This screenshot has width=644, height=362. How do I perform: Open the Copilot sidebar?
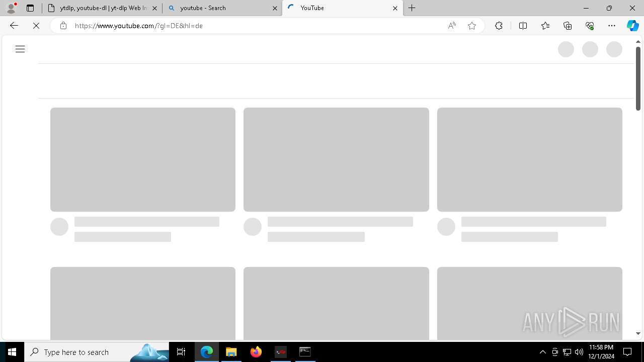tap(632, 26)
